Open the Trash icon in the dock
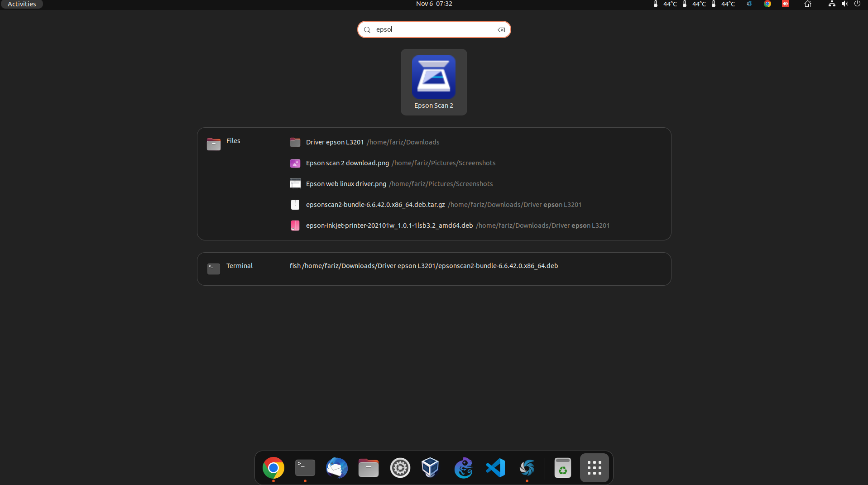The height and width of the screenshot is (485, 868). point(562,467)
